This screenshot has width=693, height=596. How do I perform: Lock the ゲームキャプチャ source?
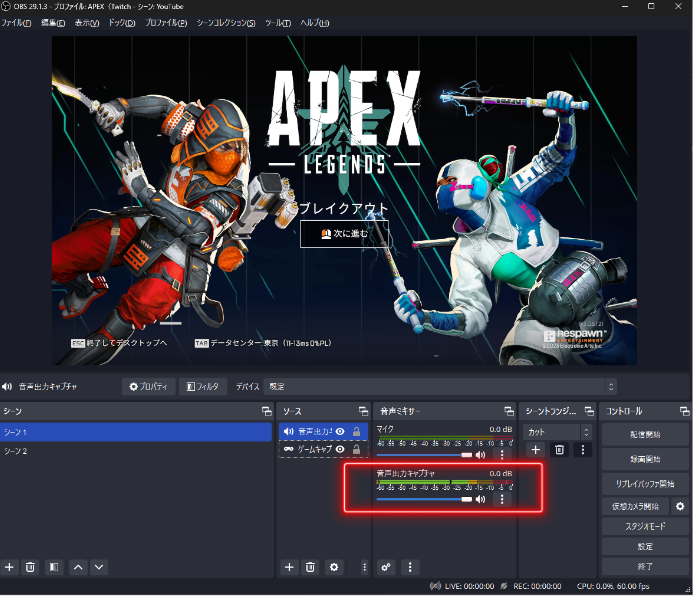pyautogui.click(x=356, y=449)
